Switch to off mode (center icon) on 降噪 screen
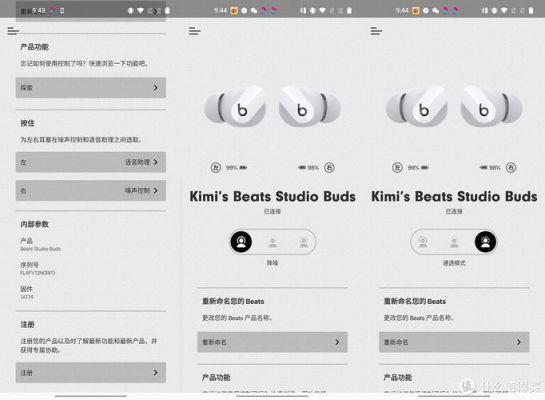 pos(272,242)
